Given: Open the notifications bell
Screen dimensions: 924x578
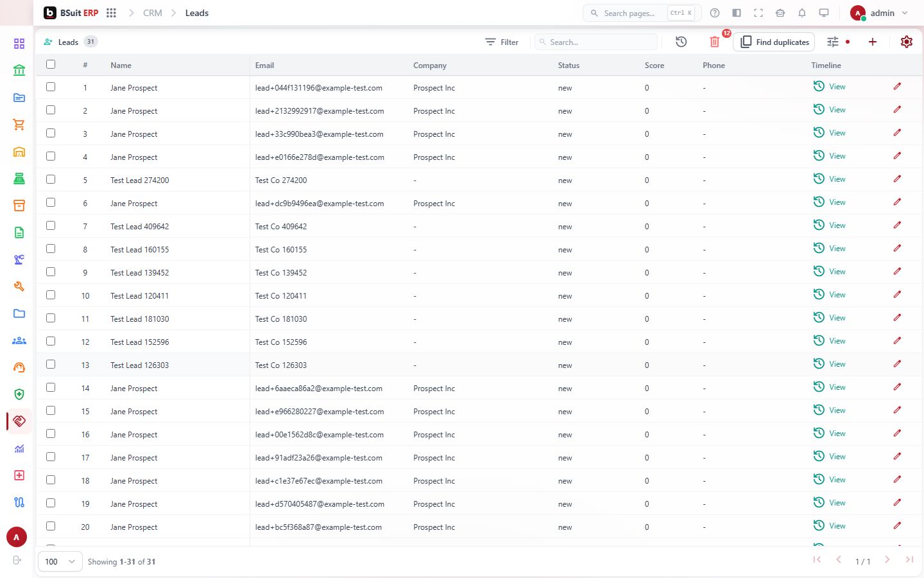Looking at the screenshot, I should click(x=802, y=13).
